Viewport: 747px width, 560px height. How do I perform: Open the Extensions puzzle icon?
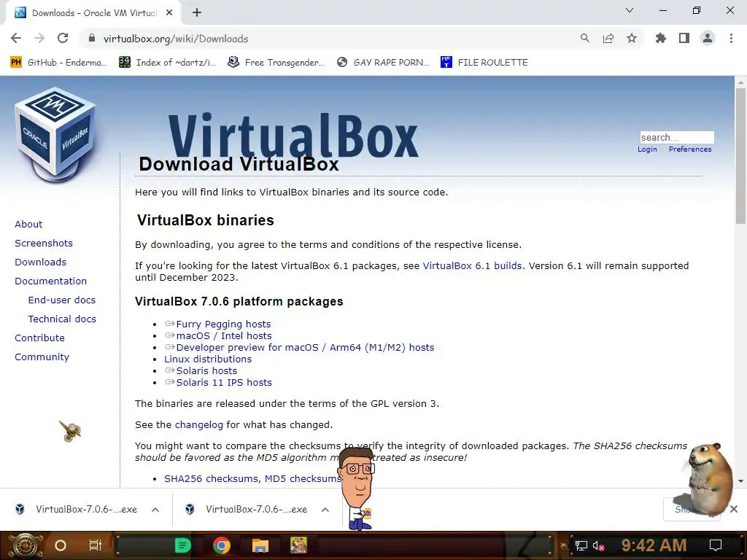660,38
